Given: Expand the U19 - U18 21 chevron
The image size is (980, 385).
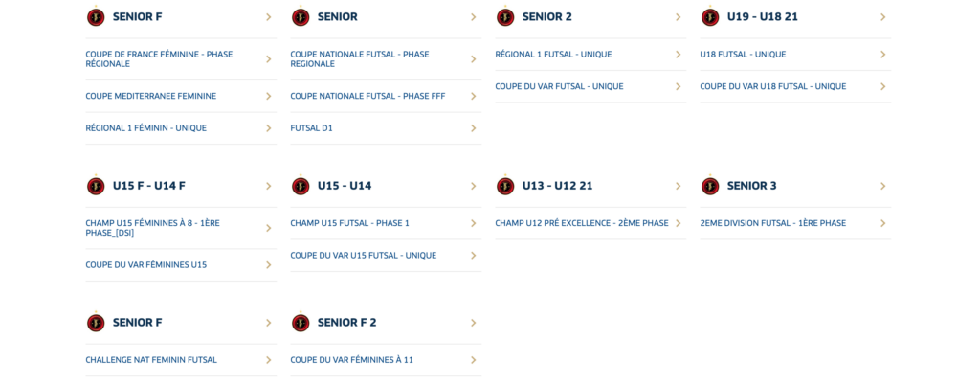Looking at the screenshot, I should pos(882,17).
